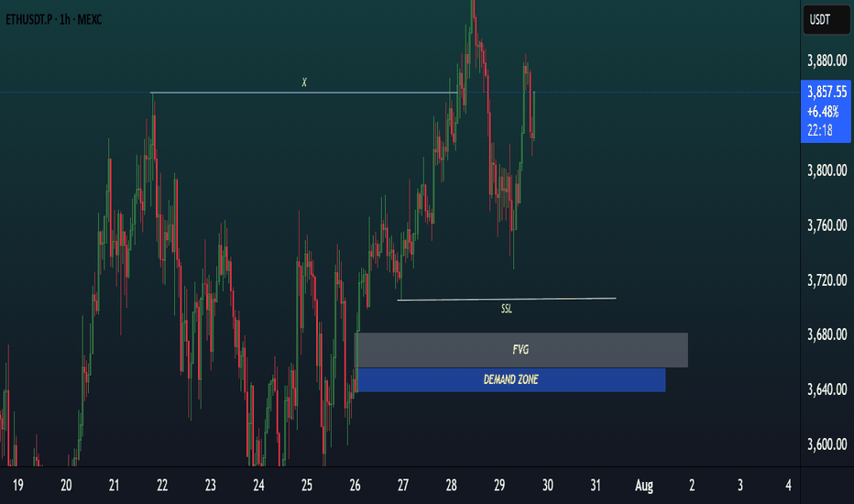Click the 19 date label on the time axis
854x504 pixels.
click(18, 485)
